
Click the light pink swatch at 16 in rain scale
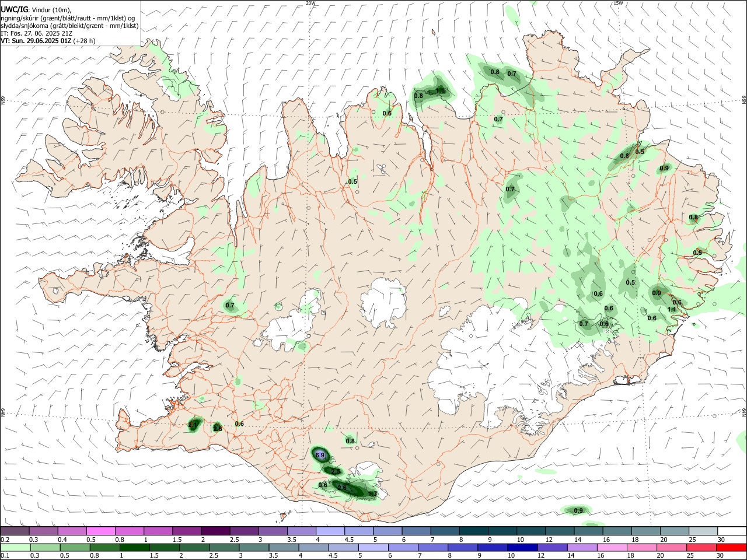pos(612,547)
